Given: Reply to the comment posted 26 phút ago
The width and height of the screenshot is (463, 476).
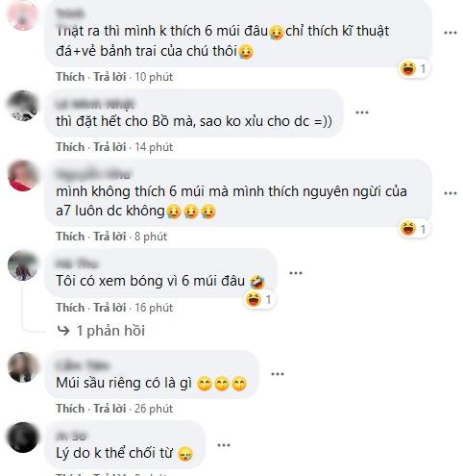Looking at the screenshot, I should pyautogui.click(x=110, y=409).
